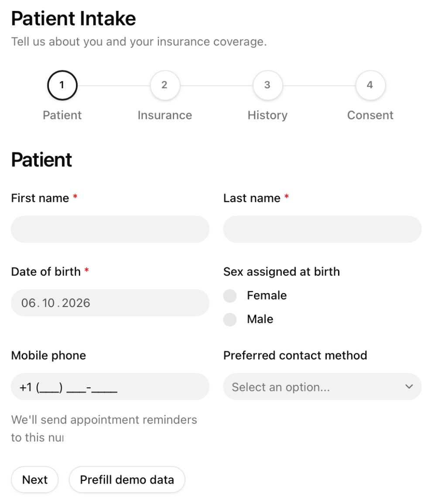
Task: Select the Patient step label
Action: point(62,115)
